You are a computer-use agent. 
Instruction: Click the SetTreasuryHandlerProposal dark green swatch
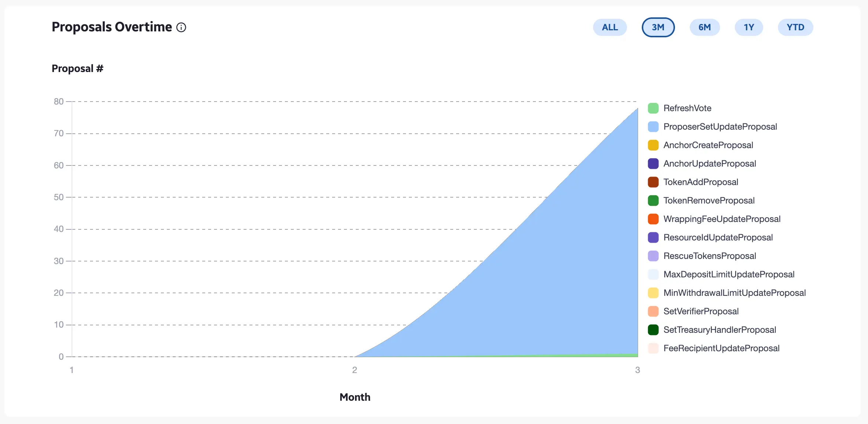click(x=653, y=330)
